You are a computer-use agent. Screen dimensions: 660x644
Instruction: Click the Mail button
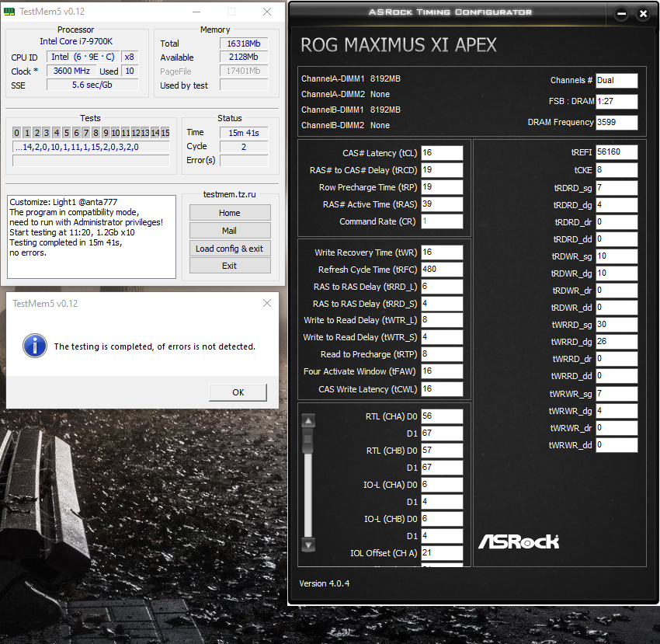(229, 231)
